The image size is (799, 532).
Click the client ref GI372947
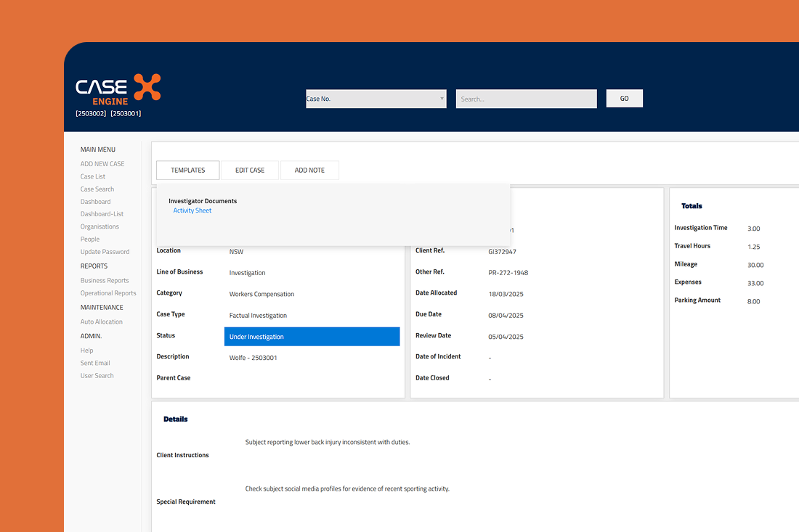point(503,252)
